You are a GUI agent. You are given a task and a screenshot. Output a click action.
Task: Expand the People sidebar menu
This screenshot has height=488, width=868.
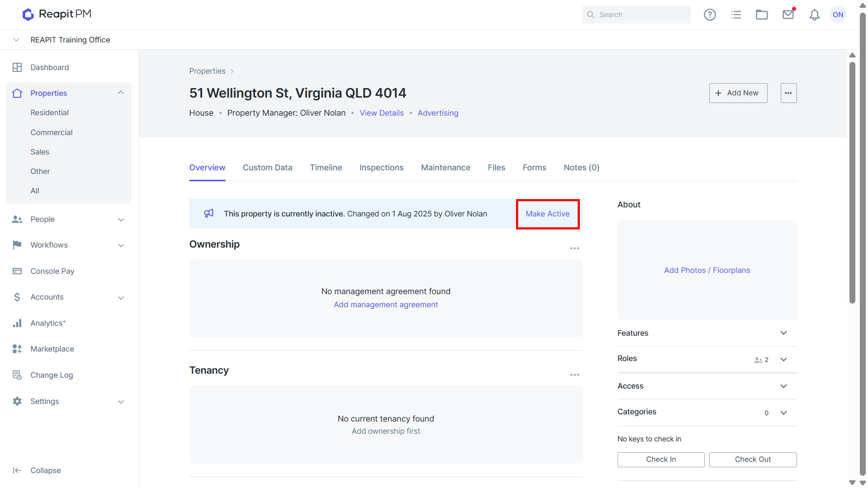click(x=121, y=219)
